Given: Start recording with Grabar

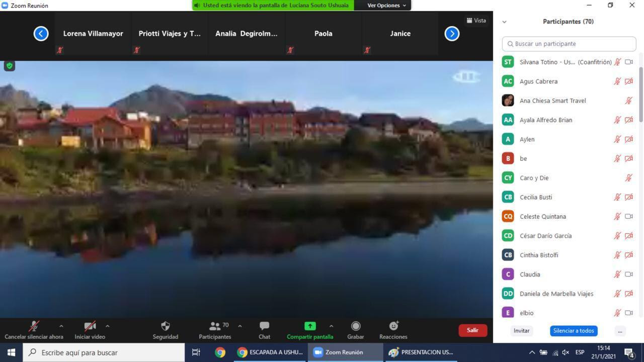Looking at the screenshot, I should coord(356,326).
